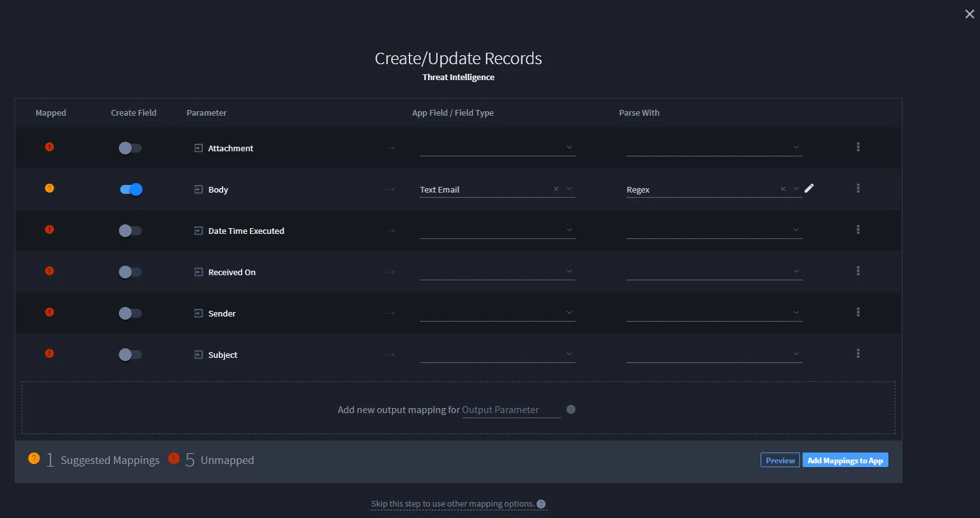Click the Threat Intelligence subtitle
Image resolution: width=980 pixels, height=518 pixels.
459,77
